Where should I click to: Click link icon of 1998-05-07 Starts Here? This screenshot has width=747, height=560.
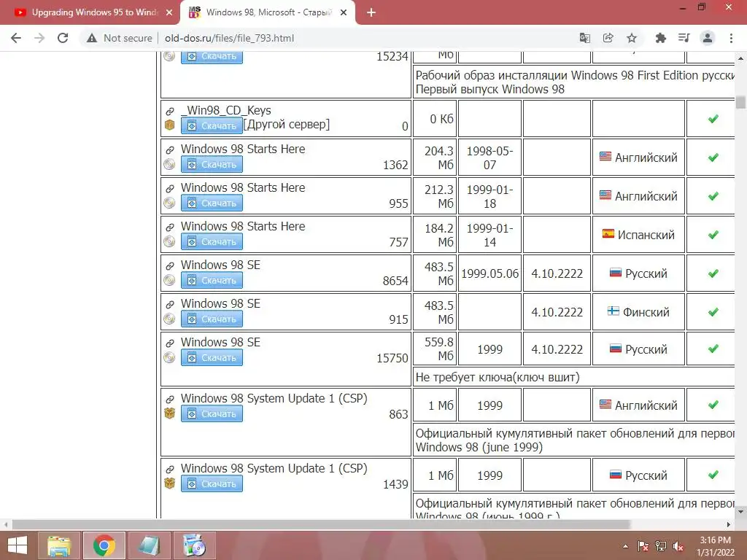(x=169, y=150)
